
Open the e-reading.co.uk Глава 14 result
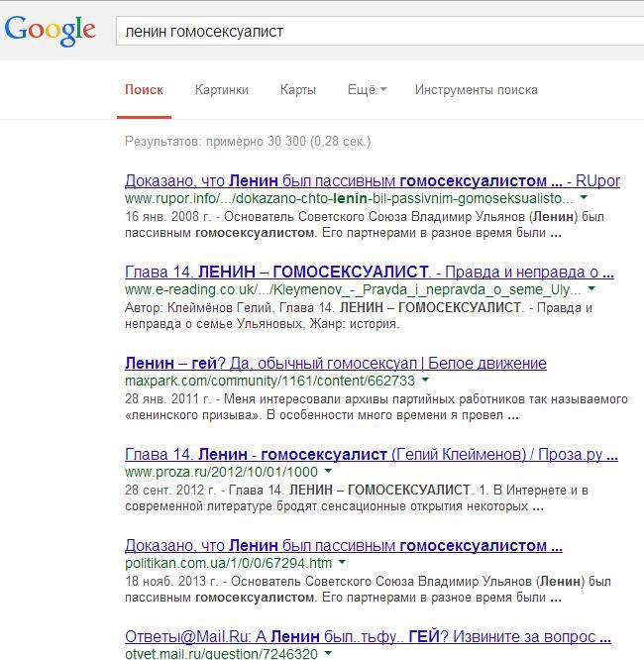369,273
